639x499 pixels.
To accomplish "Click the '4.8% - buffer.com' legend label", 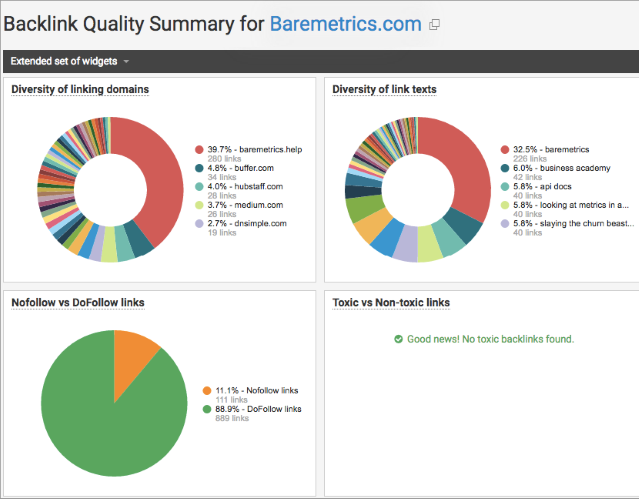I will pos(240,168).
